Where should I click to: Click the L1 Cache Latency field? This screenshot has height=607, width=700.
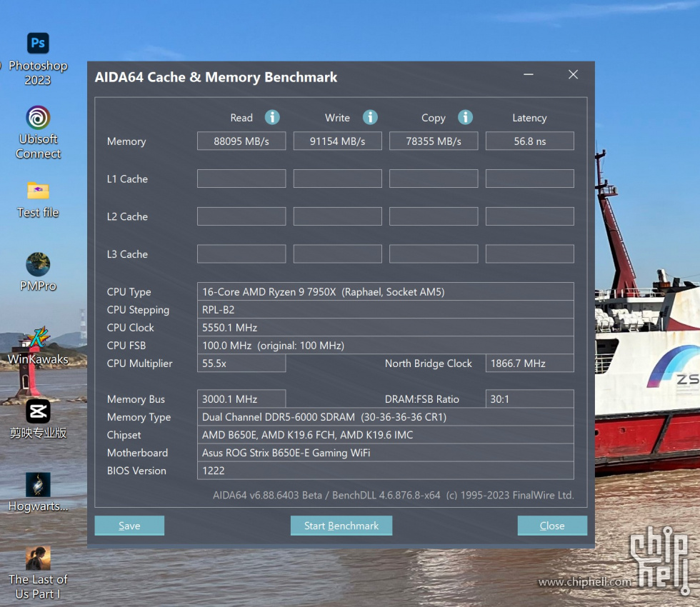pyautogui.click(x=530, y=179)
